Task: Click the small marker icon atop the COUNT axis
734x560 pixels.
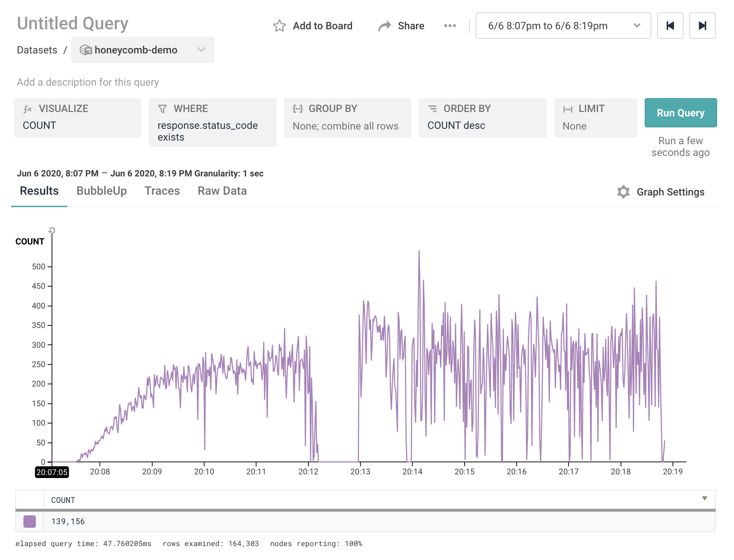Action: [x=52, y=230]
